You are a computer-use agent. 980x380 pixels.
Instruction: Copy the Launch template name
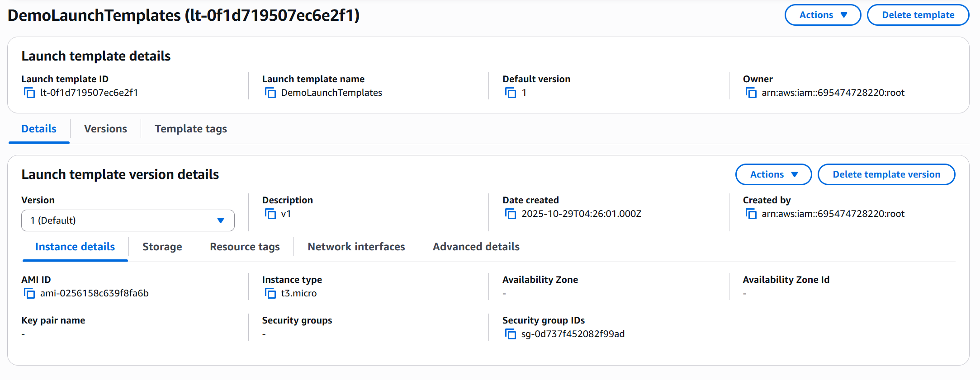(270, 93)
